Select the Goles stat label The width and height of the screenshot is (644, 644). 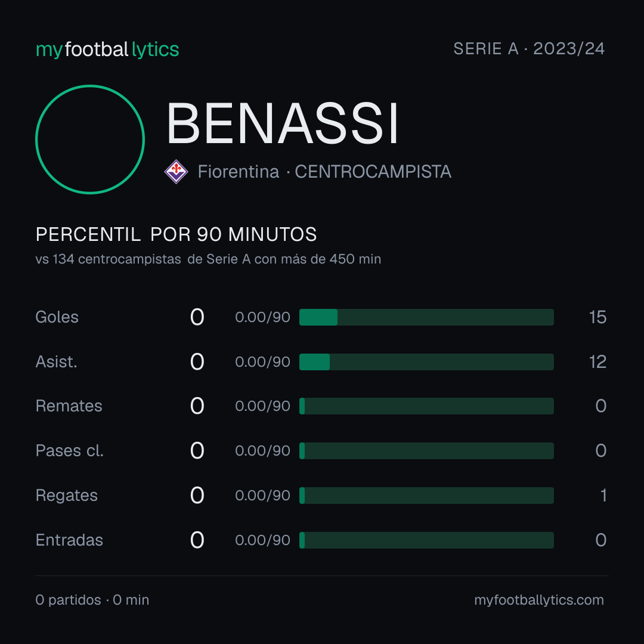57,317
